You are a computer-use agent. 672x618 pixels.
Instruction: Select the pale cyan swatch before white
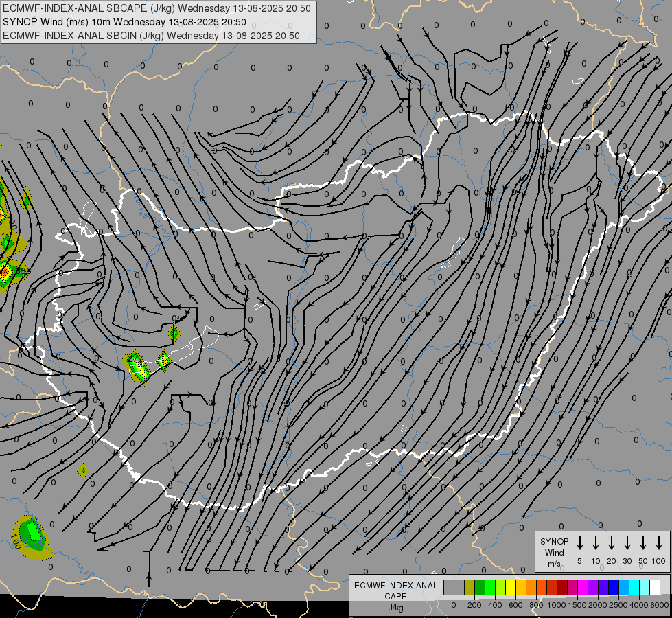tap(645, 587)
